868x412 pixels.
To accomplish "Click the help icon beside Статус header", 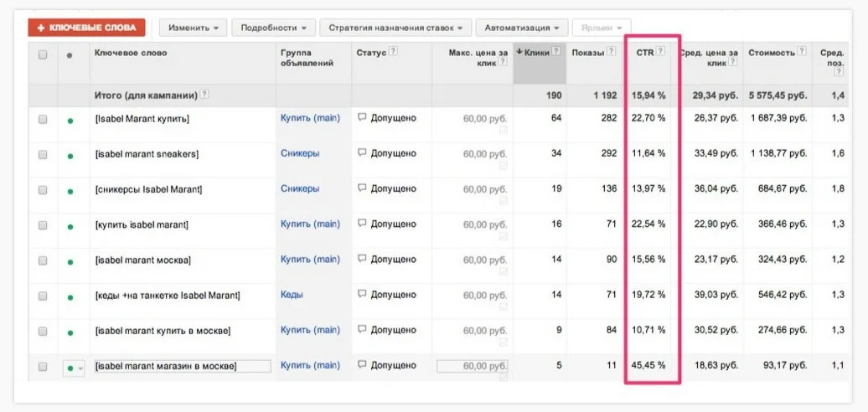I will (393, 52).
